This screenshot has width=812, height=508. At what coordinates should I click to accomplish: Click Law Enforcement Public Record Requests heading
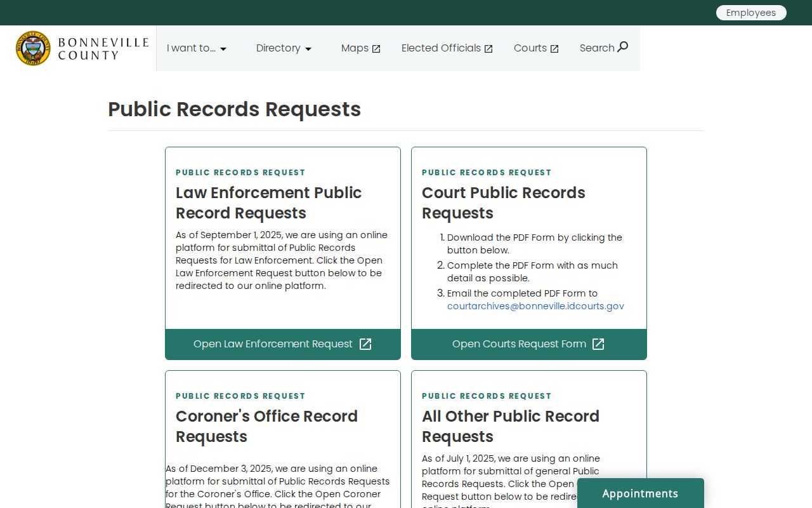[269, 203]
